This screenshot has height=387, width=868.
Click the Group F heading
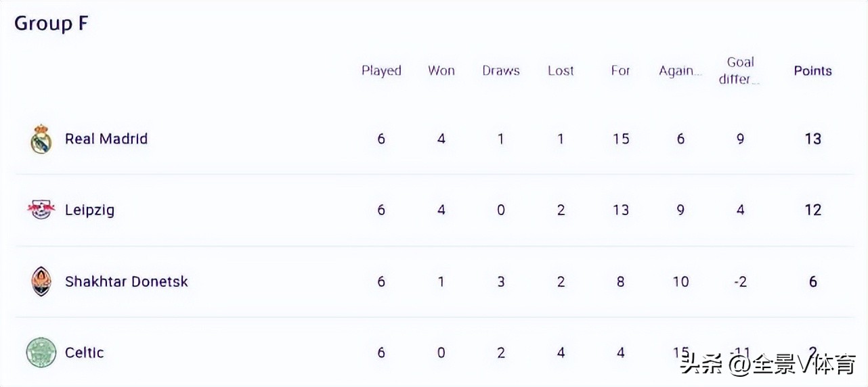click(51, 24)
